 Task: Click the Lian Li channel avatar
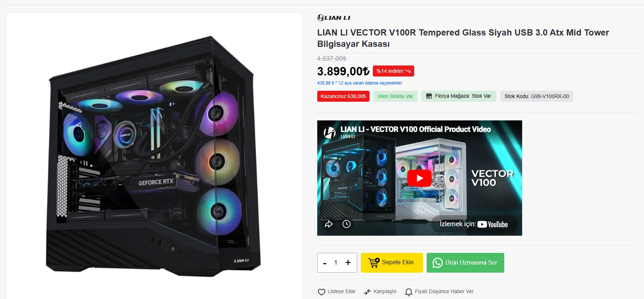point(330,132)
